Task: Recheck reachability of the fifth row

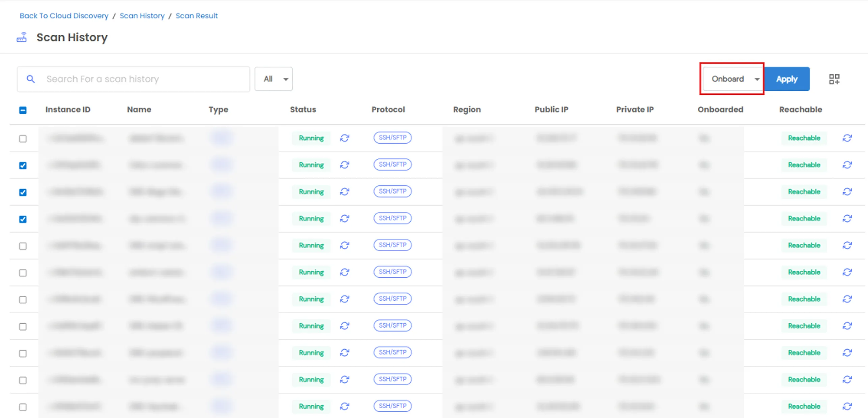Action: tap(847, 245)
